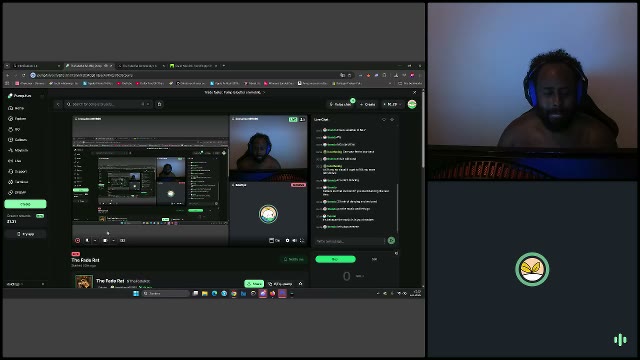Open The Fade Rat token thumbnail
This screenshot has height=360, width=640.
(84, 282)
